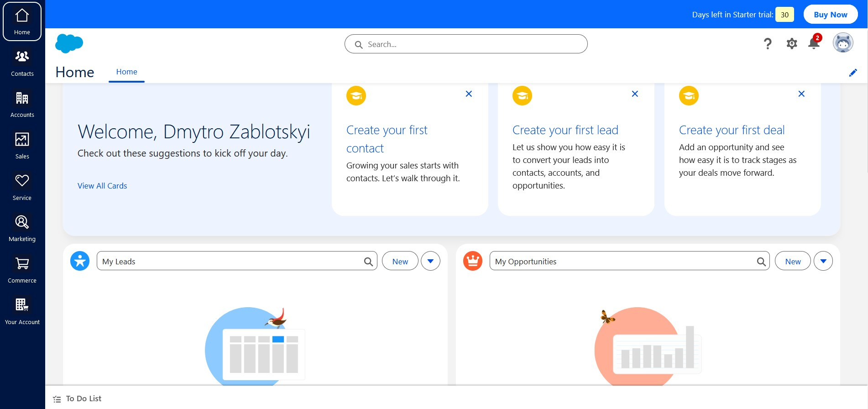Click the My Opportunities list view field
Viewport: 868px width, 409px height.
629,261
